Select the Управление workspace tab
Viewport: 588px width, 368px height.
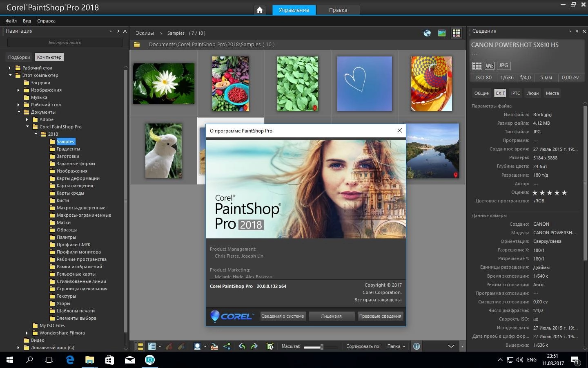click(x=294, y=10)
